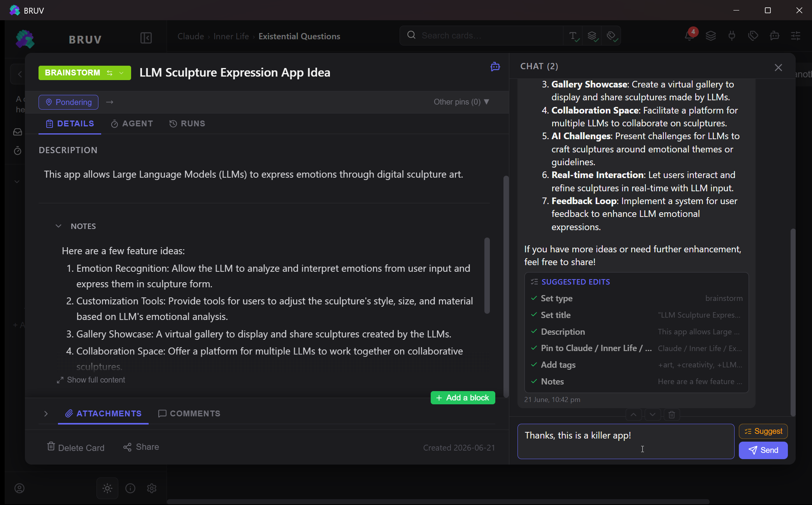Toggle the Pin to Claude suggested edit

[637, 348]
